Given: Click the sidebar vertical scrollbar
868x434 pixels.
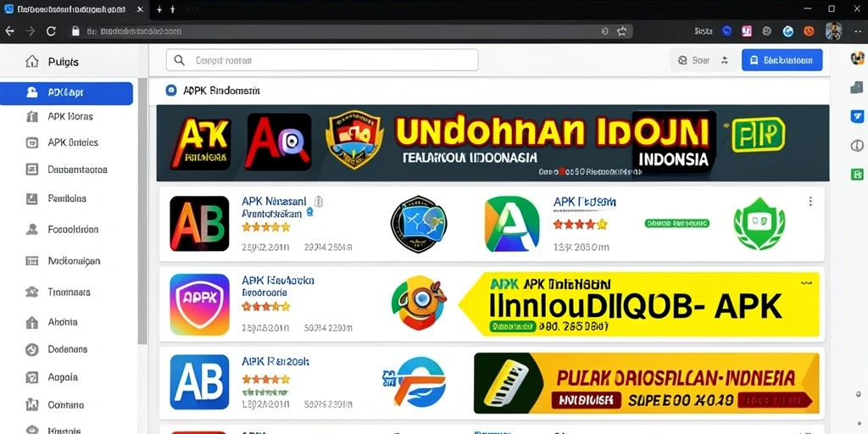Looking at the screenshot, I should coord(142,210).
